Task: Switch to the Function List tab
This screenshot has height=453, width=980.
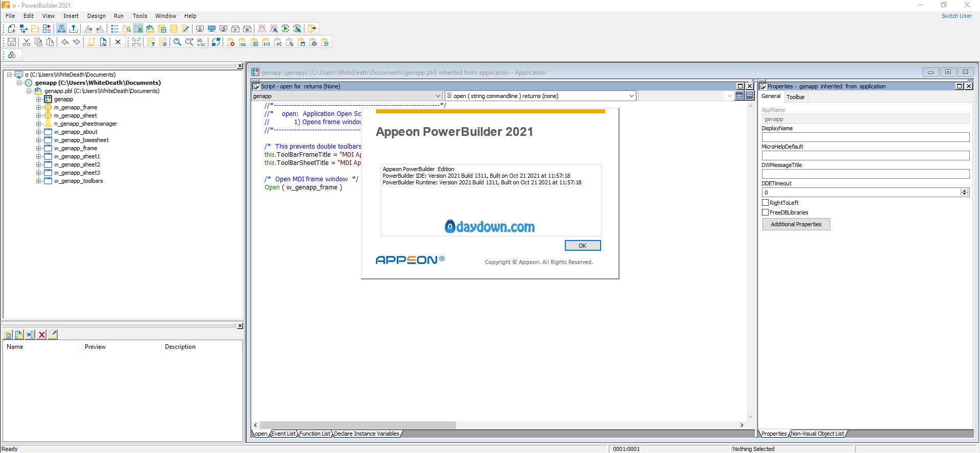Action: tap(315, 434)
